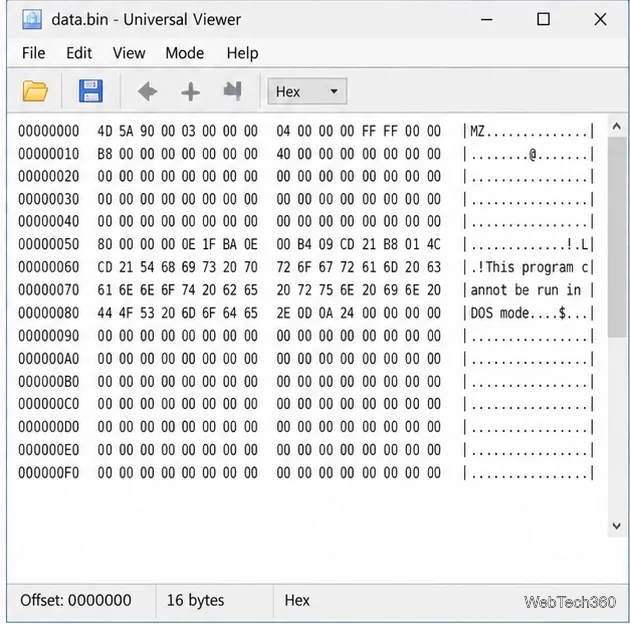Click '16 bytes' in status bar
630x624 pixels.
click(x=195, y=600)
